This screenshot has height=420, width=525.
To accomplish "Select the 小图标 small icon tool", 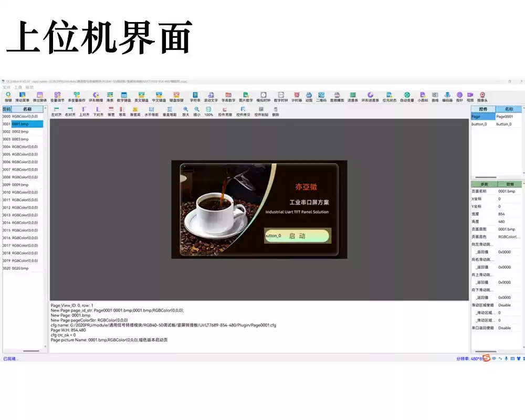I will tap(423, 97).
